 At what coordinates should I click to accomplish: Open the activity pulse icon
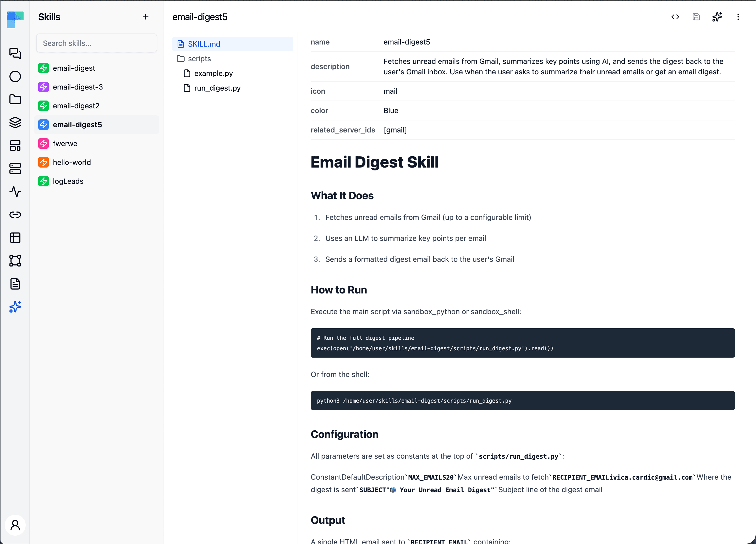(15, 192)
